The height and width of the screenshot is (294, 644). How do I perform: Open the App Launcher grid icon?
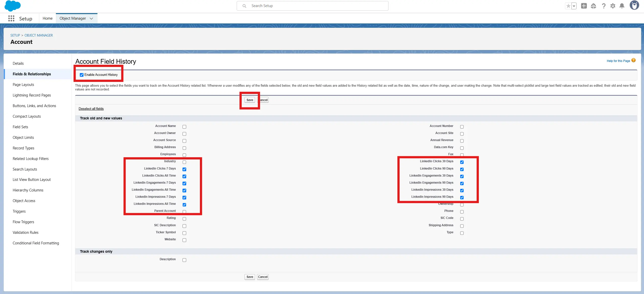[11, 18]
